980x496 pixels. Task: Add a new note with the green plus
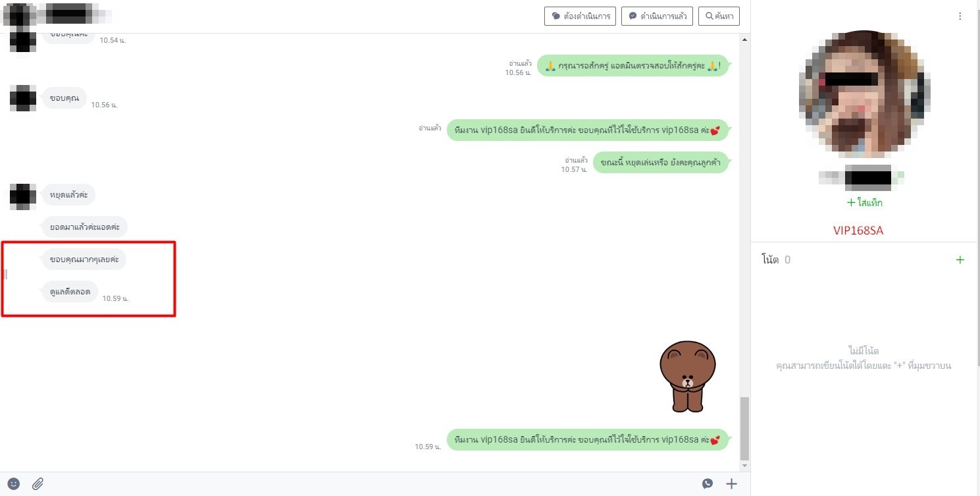(x=960, y=260)
